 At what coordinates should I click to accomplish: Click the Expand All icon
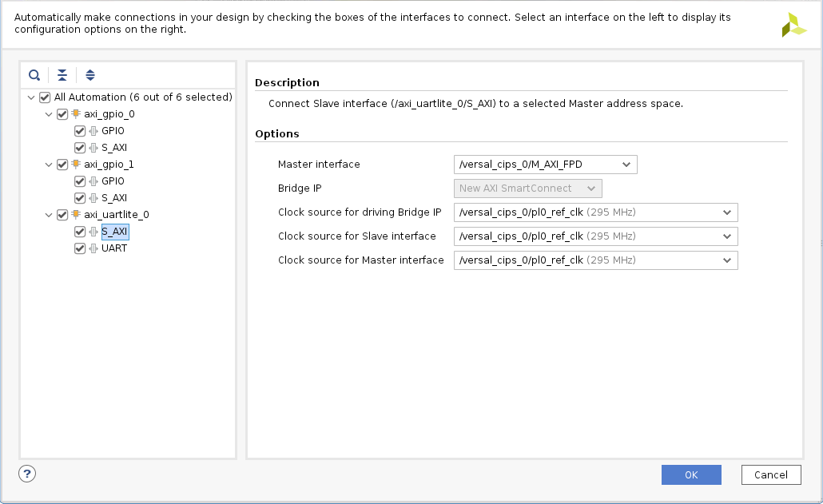[x=90, y=75]
